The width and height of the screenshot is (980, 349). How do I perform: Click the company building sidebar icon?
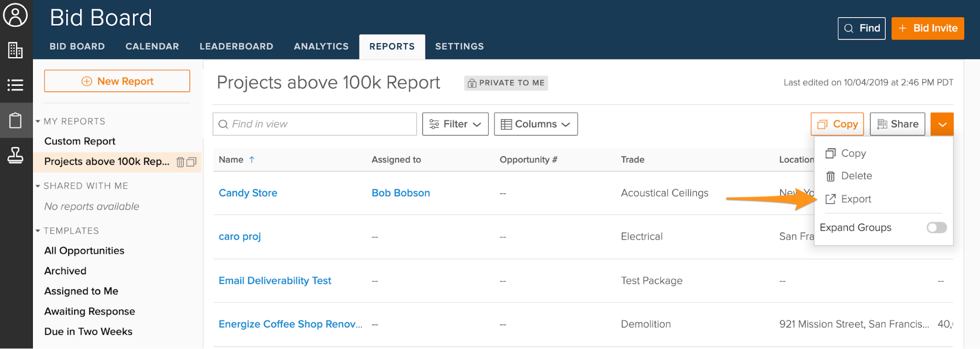click(16, 50)
